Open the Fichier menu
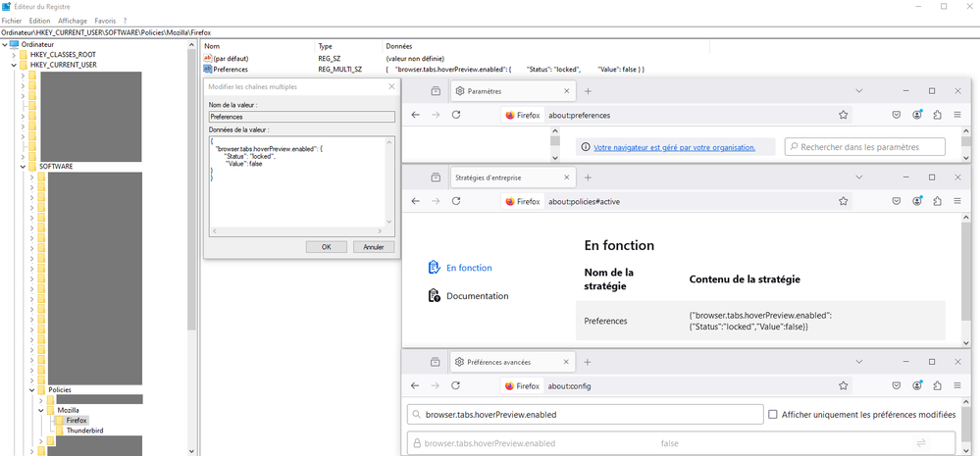Image resolution: width=980 pixels, height=456 pixels. click(x=12, y=21)
